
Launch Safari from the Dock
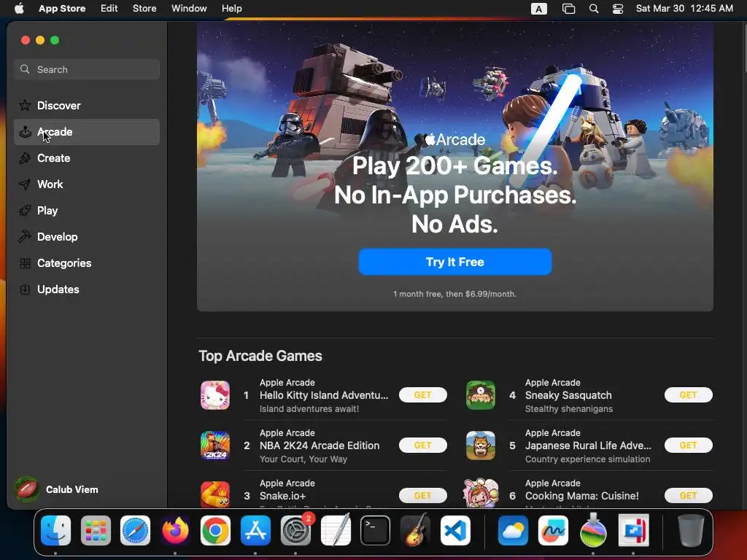coord(135,531)
